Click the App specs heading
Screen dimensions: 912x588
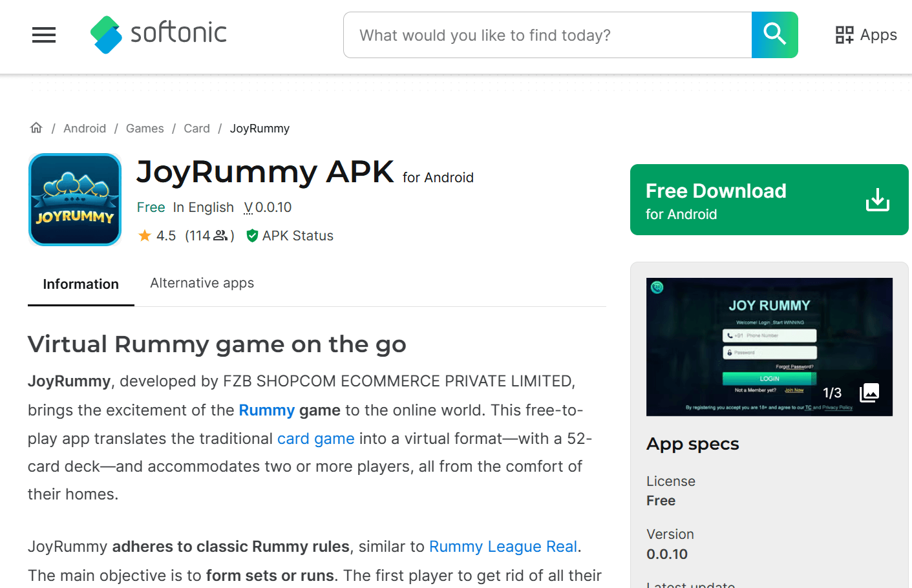[693, 445]
